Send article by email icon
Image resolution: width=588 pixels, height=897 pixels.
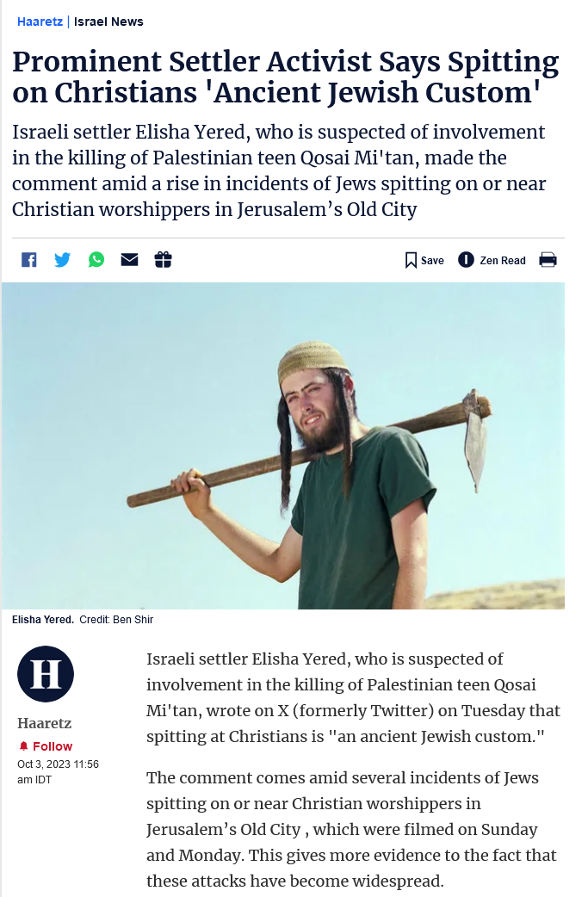[129, 260]
